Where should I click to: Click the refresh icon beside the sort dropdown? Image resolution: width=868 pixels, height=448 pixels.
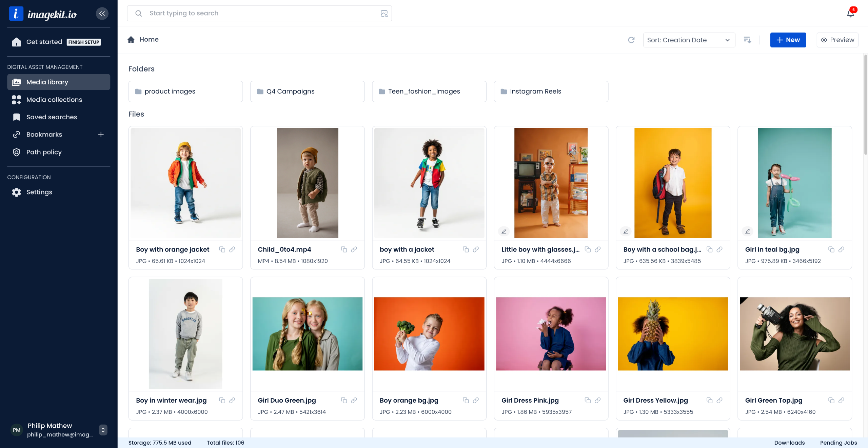(631, 40)
